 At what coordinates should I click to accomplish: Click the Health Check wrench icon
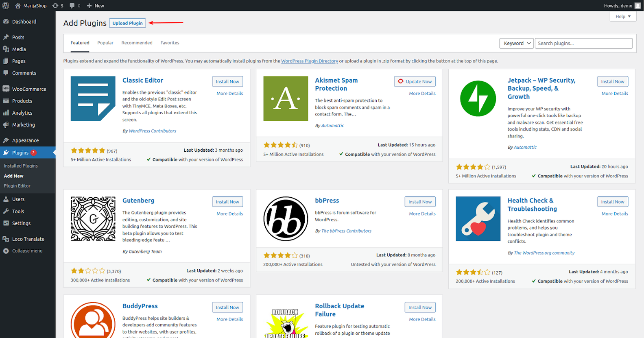pyautogui.click(x=478, y=219)
